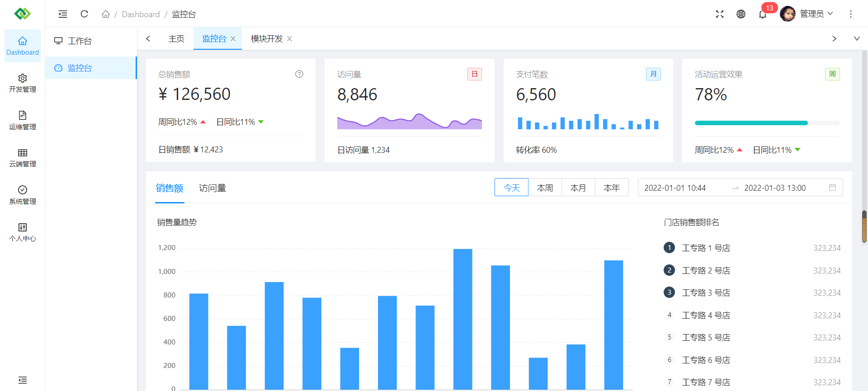Screen dimensions: 868x391
Task: Click 工专路 1 号店 ranking row
Action: (x=752, y=248)
